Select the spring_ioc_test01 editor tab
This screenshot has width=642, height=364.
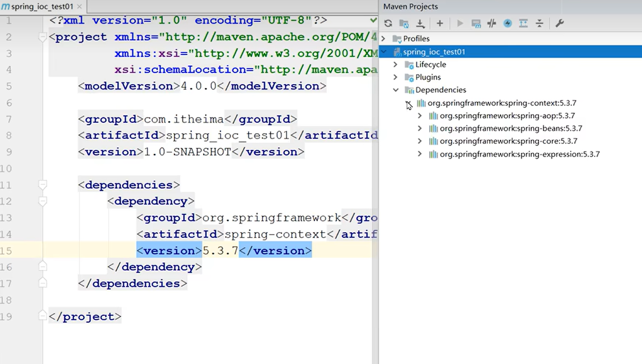(42, 6)
